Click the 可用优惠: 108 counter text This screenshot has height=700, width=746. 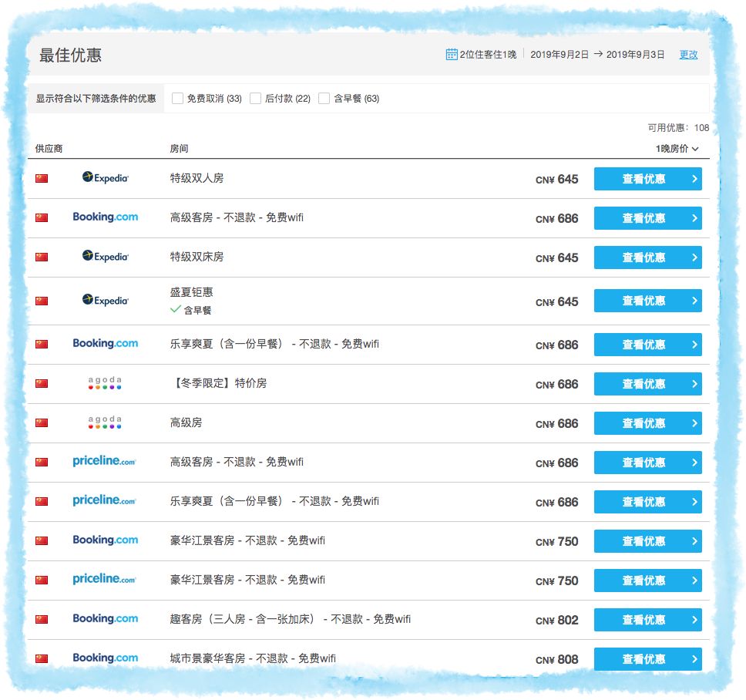pos(679,127)
